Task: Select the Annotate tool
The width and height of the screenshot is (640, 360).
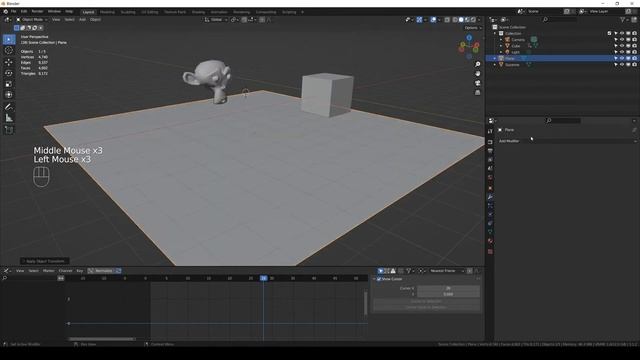Action: [9, 107]
